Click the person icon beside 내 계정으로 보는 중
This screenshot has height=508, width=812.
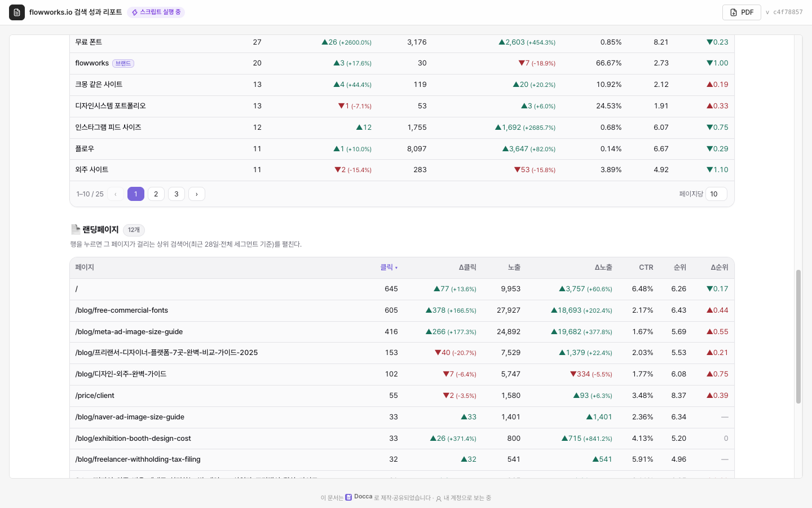tap(439, 498)
